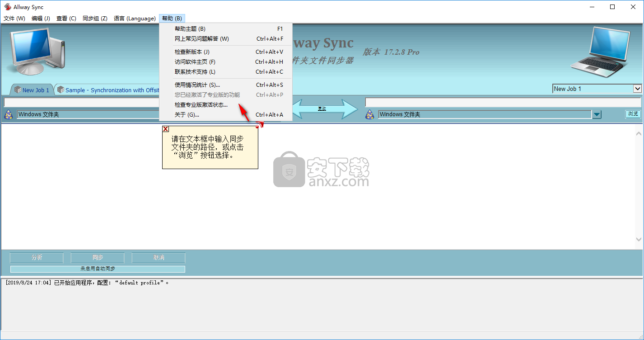Screen dimensions: 644x340
Task: Click the right folder path input field
Action: point(503,102)
